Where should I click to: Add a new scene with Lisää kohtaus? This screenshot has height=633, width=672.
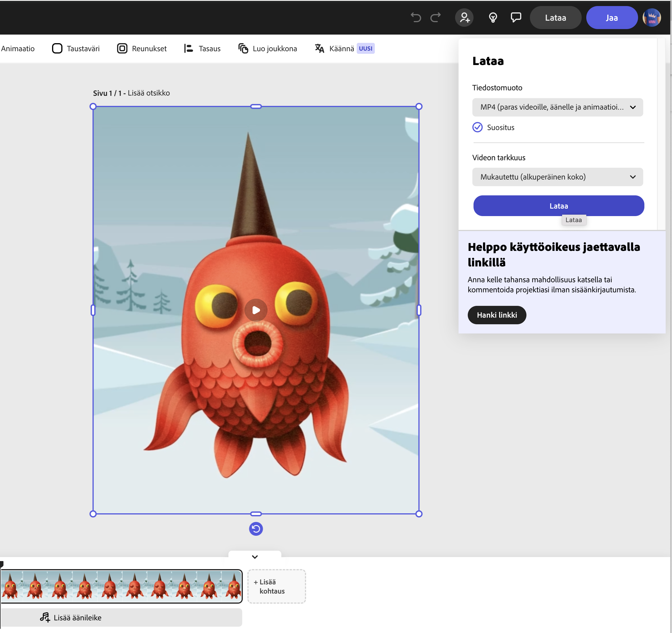[276, 586]
